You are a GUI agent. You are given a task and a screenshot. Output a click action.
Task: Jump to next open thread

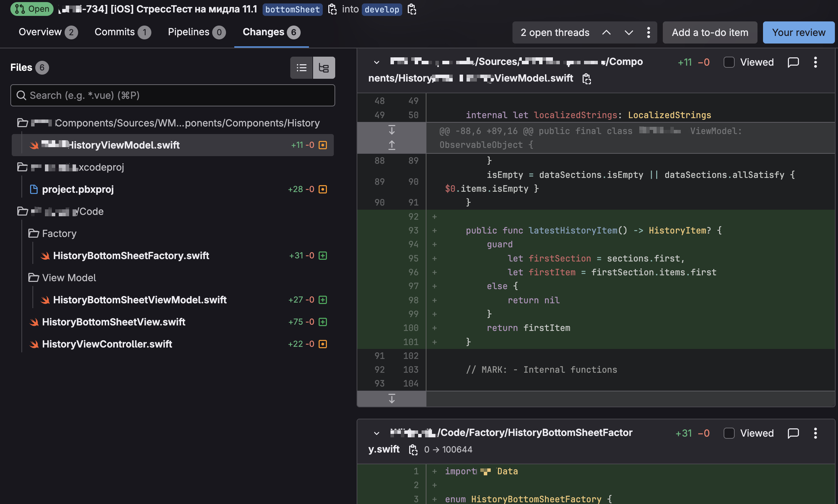coord(629,32)
